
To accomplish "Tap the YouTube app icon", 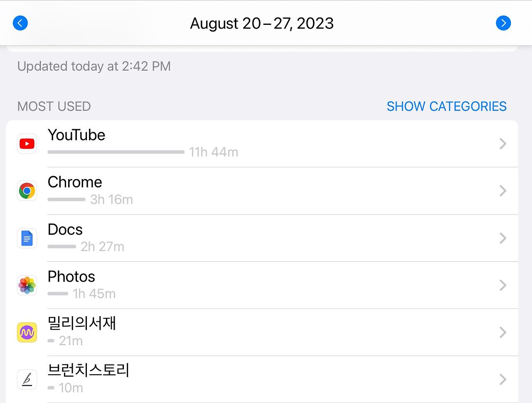I will click(27, 144).
